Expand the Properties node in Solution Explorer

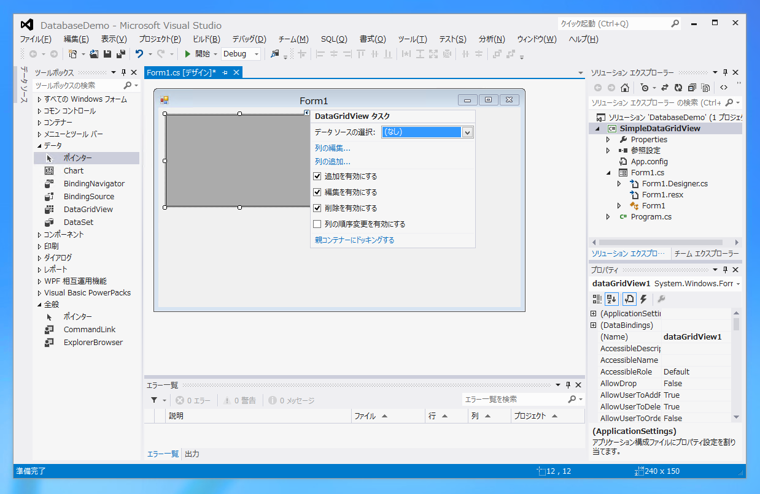tap(608, 140)
